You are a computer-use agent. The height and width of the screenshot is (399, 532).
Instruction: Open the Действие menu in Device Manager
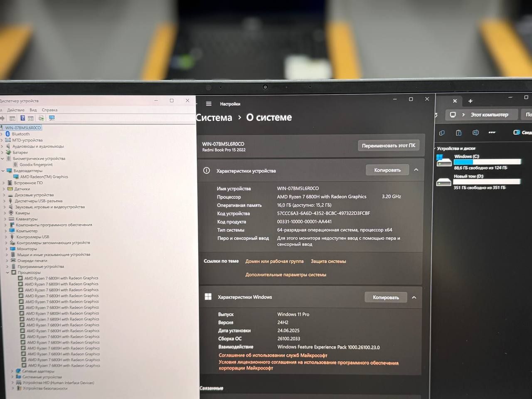click(16, 110)
